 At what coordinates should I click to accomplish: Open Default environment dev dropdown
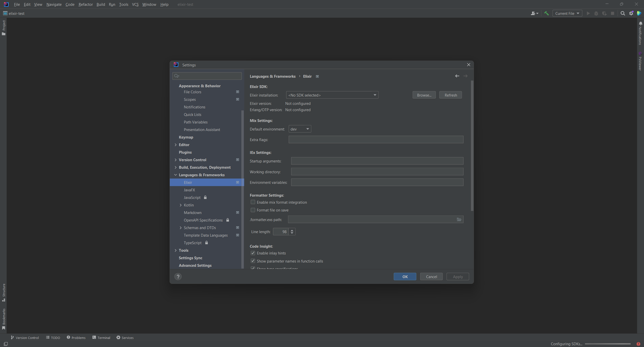300,129
